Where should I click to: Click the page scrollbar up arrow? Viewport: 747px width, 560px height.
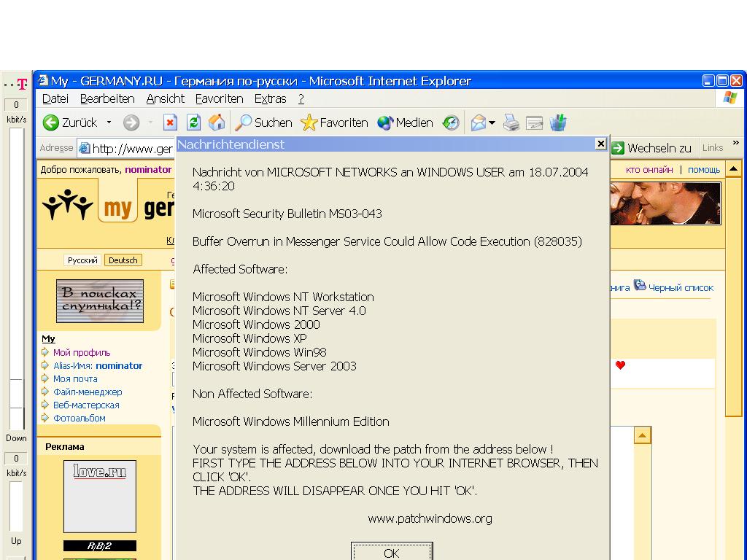point(733,169)
